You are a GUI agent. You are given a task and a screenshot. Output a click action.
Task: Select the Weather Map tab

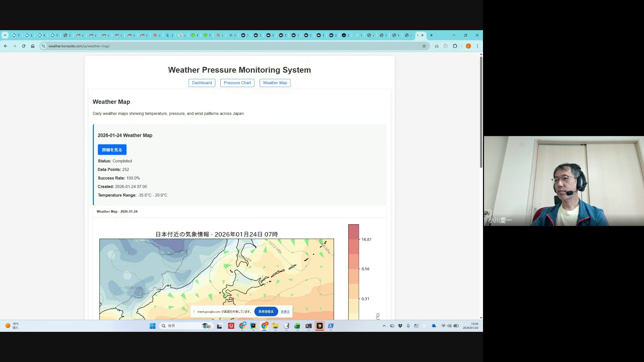[275, 83]
